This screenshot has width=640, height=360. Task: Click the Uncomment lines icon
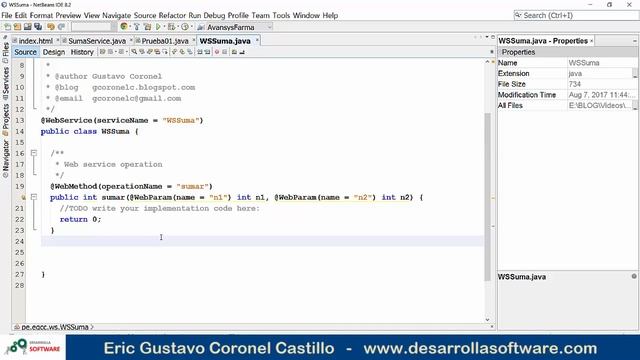point(242,52)
